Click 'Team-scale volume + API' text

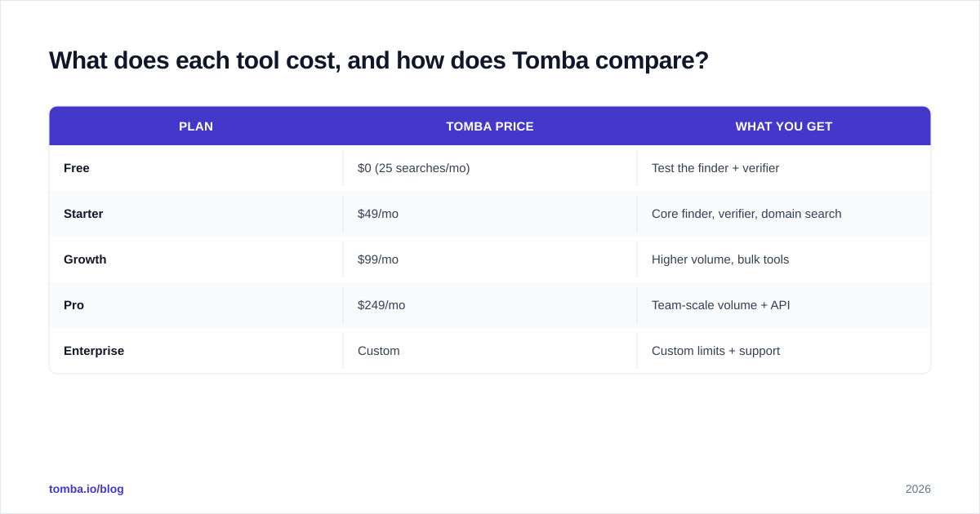(721, 305)
